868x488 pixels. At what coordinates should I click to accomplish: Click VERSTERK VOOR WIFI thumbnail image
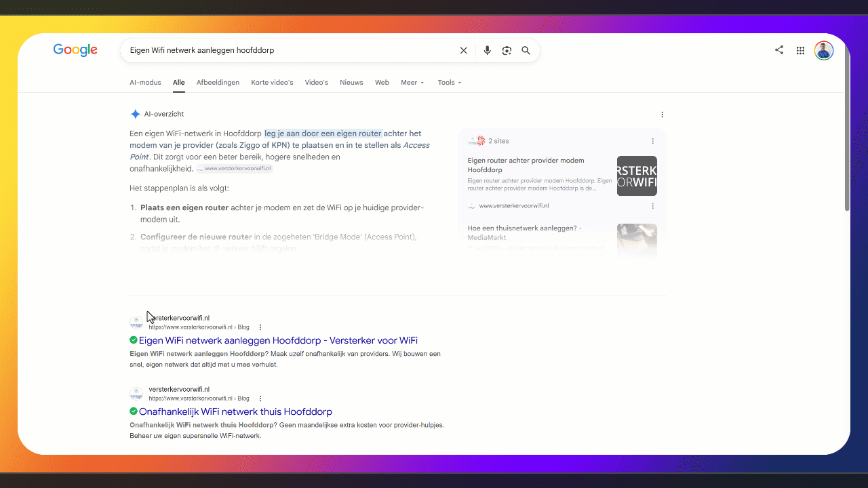click(x=637, y=176)
